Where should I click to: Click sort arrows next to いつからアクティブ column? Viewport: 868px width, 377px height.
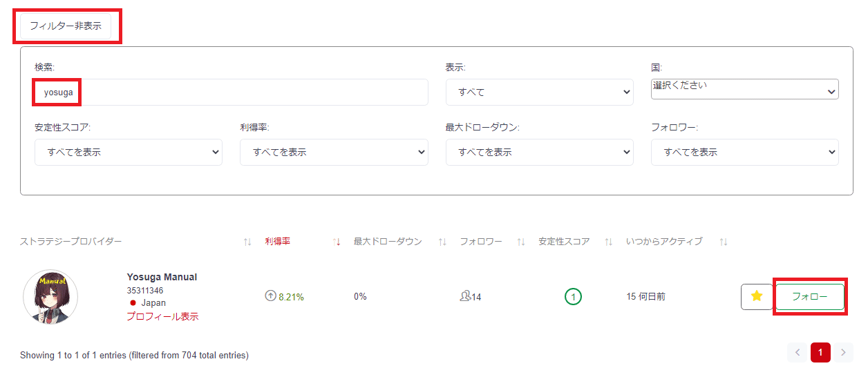tap(724, 242)
